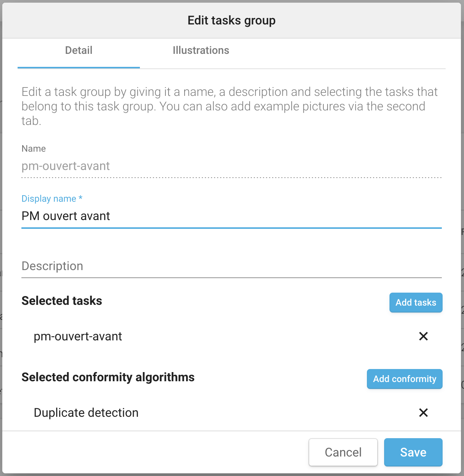
Task: Select pm-ouvert-avant entry under Selected tasks
Action: pos(78,337)
